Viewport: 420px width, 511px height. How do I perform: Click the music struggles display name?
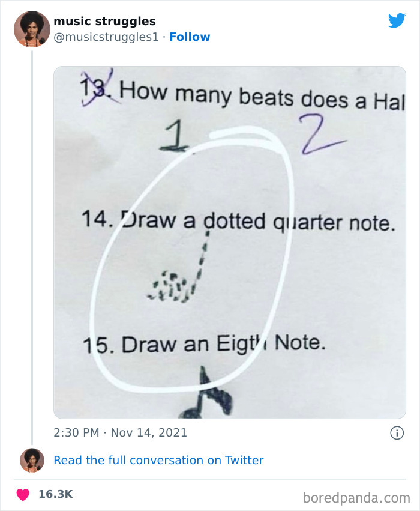coord(104,21)
